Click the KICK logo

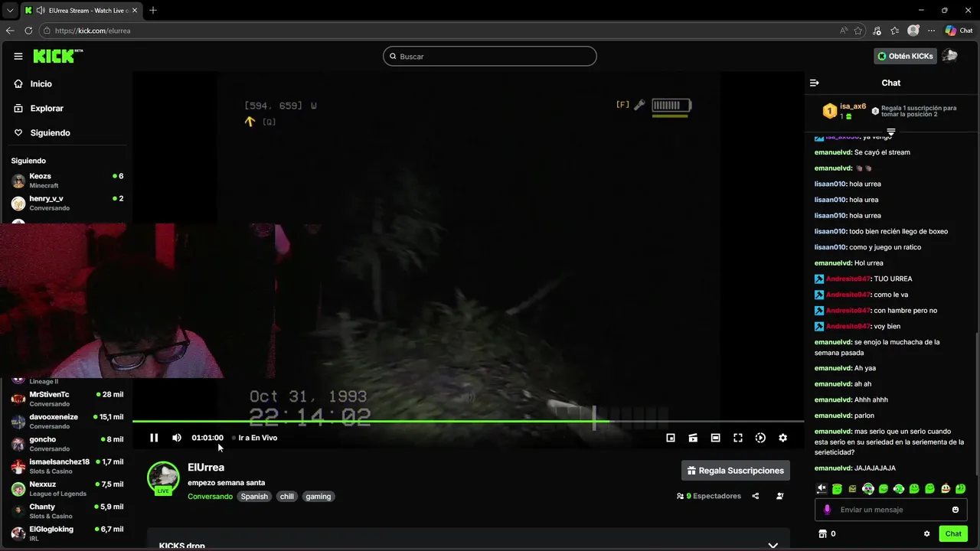click(x=57, y=56)
